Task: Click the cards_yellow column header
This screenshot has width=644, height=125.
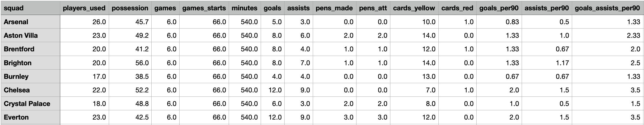Action: (x=414, y=8)
